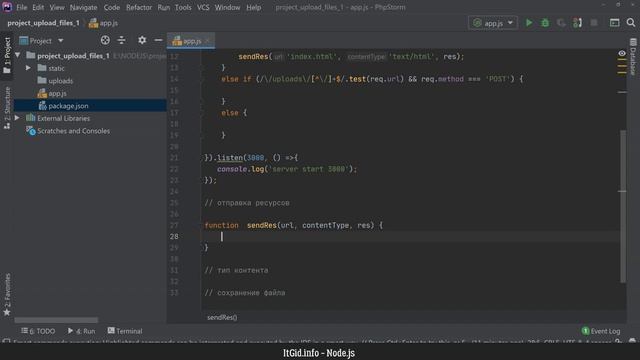
Task: Hide the Project panel with the minus icon
Action: (158, 40)
